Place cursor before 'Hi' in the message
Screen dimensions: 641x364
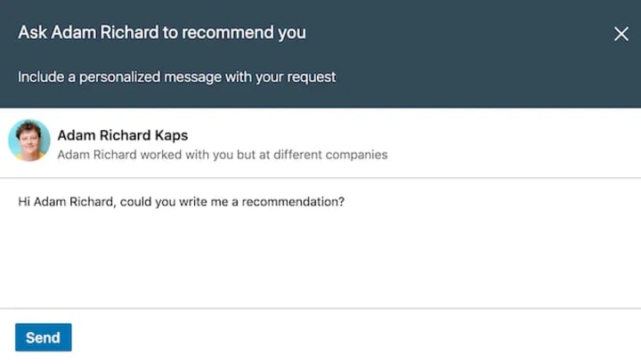tap(19, 202)
